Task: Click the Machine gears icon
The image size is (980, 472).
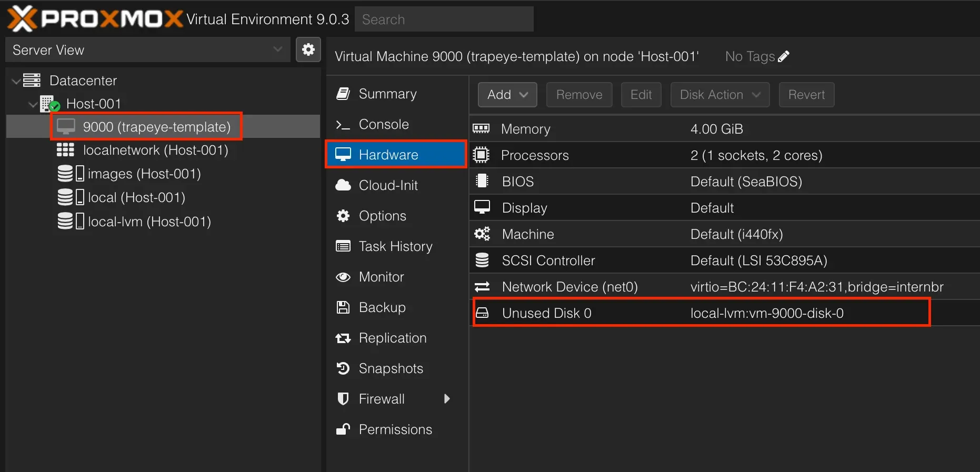Action: click(482, 234)
